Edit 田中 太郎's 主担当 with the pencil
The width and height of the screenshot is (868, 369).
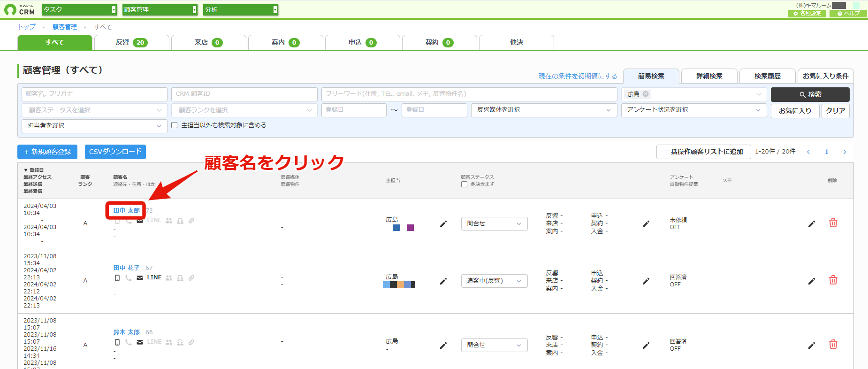(x=443, y=224)
